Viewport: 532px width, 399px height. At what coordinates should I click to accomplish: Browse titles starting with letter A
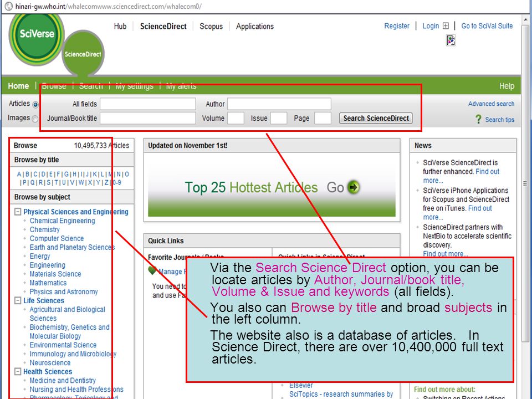tap(19, 174)
